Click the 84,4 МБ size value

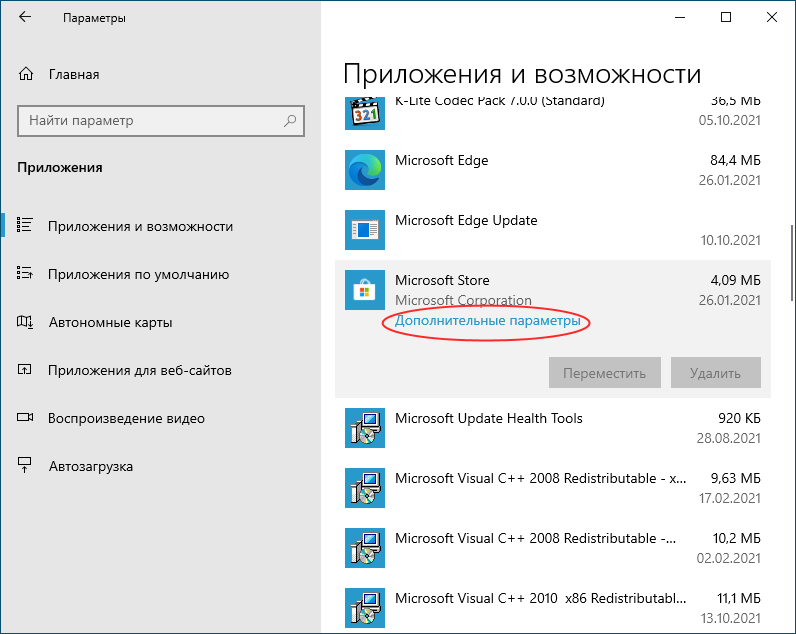(x=735, y=160)
